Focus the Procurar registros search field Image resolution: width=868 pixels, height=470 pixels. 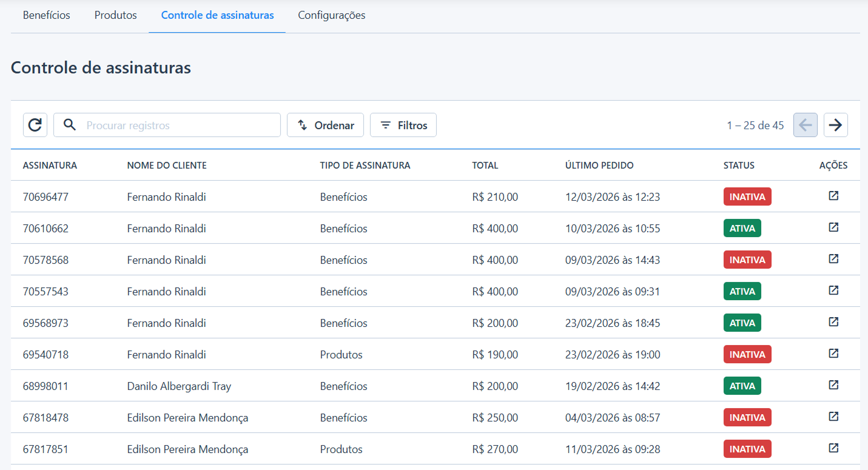pos(167,125)
